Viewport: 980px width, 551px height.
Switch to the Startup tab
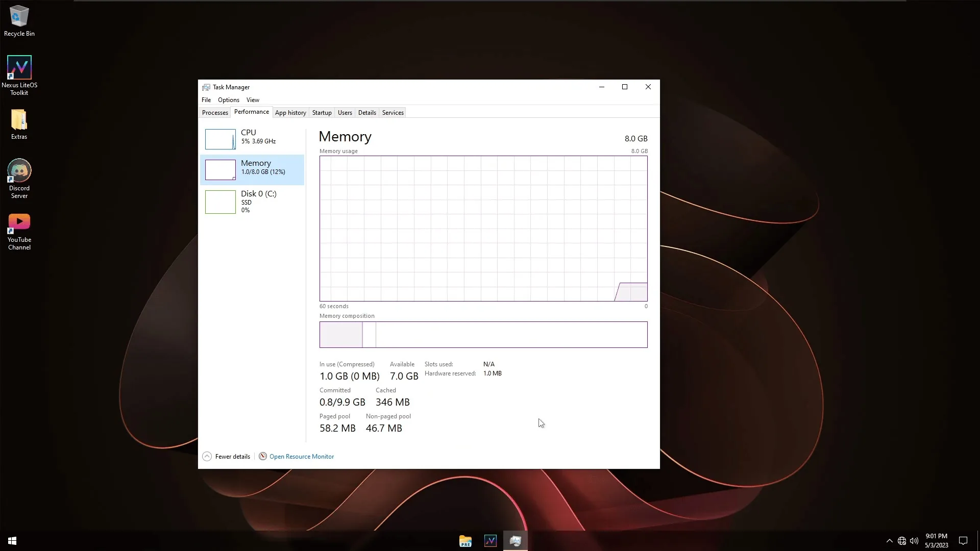point(322,113)
